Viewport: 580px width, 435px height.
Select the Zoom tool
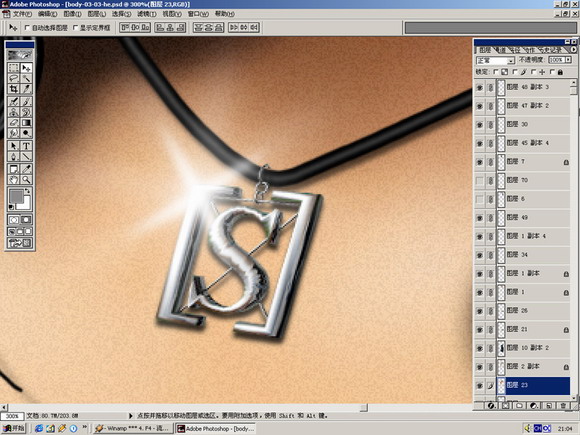pyautogui.click(x=26, y=180)
